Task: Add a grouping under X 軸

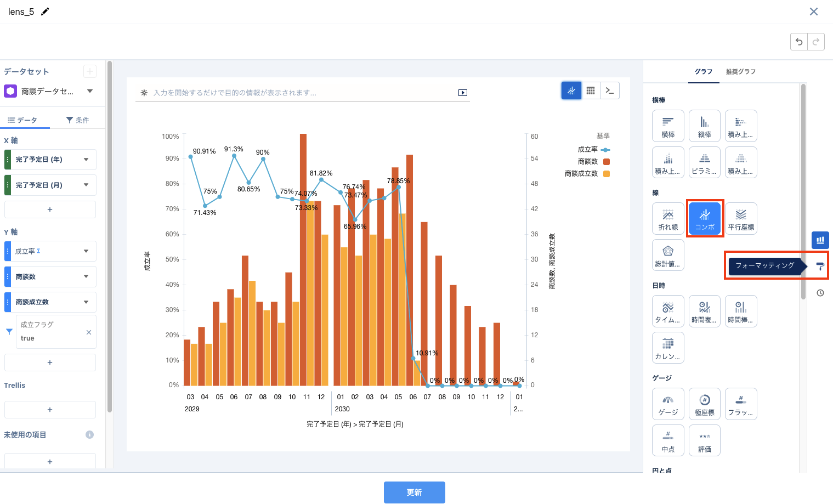Action: click(50, 209)
